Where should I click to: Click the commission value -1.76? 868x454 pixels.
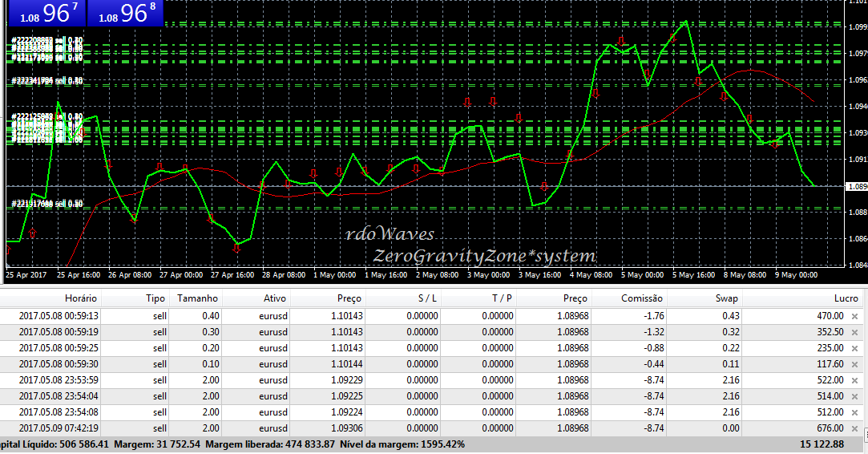[x=654, y=316]
